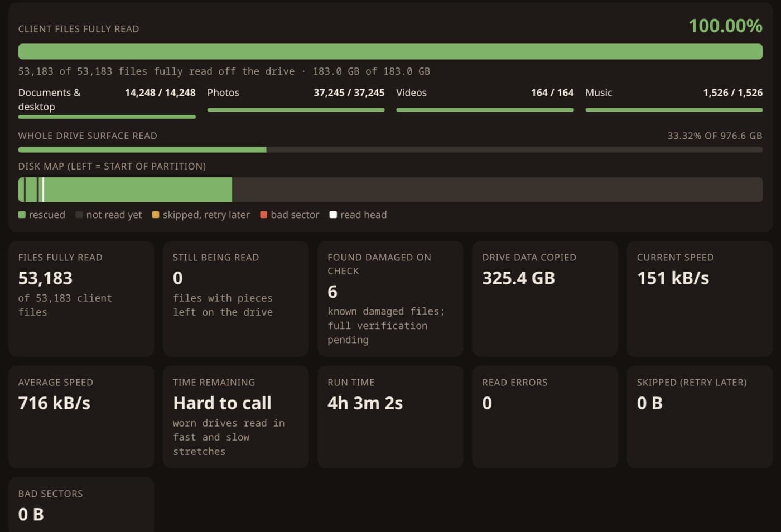Click the WHOLE DRIVE SURFACE READ heading
This screenshot has width=781, height=532.
pyautogui.click(x=88, y=136)
